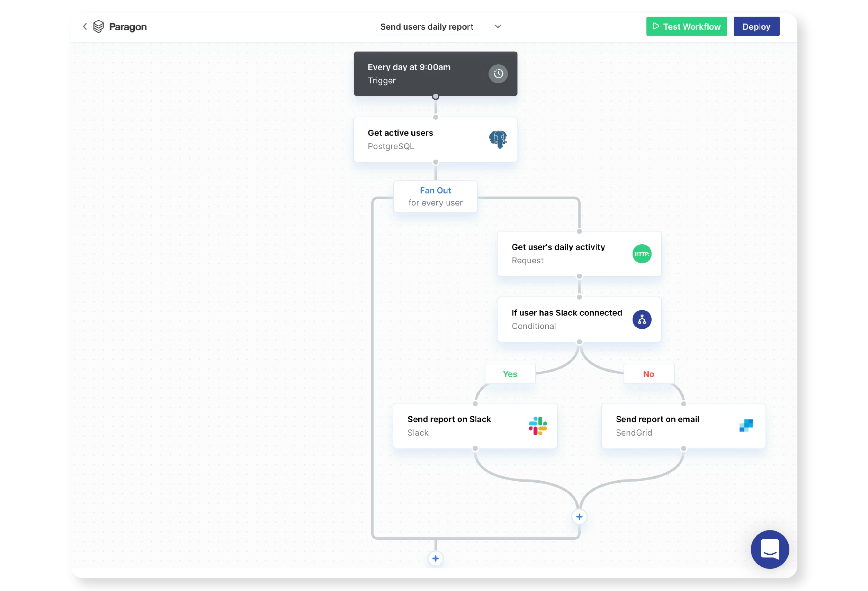Image resolution: width=868 pixels, height=591 pixels.
Task: Open the Fan Out for every user node
Action: 435,196
